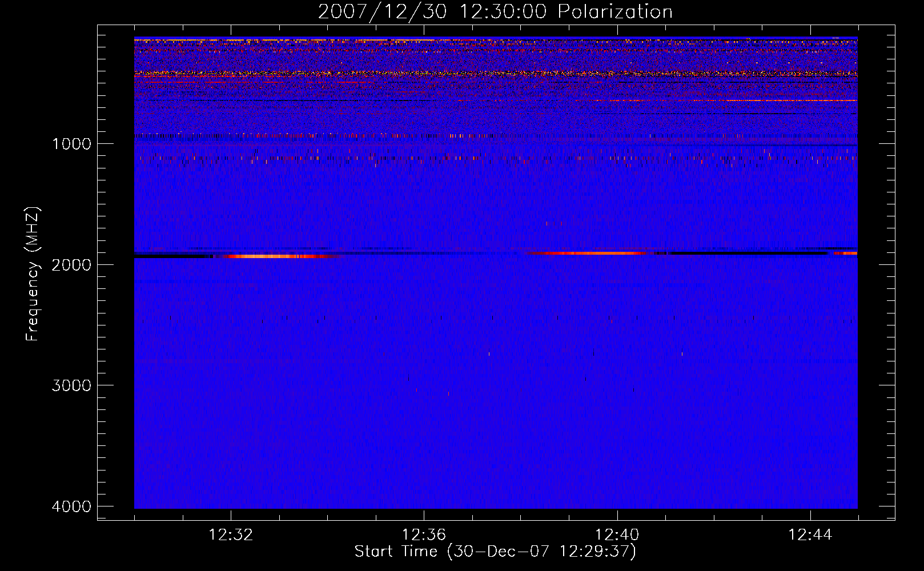Click the 12:40 time tick label

(617, 535)
